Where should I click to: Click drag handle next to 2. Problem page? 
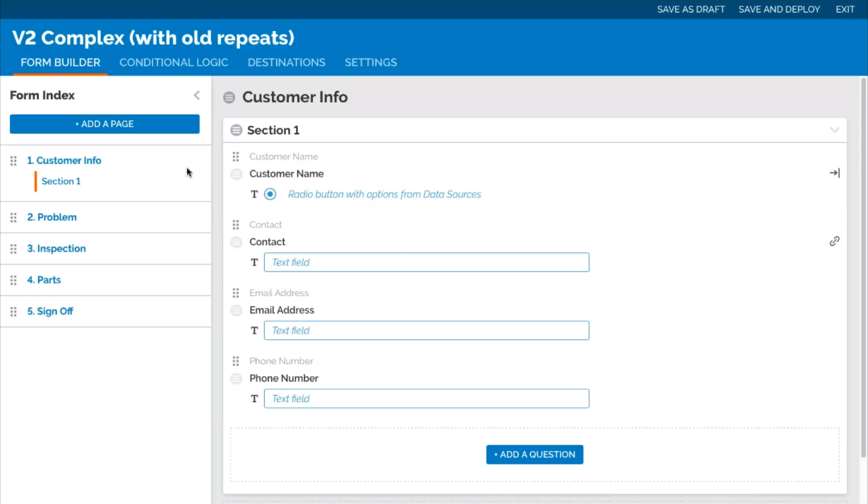pos(13,218)
